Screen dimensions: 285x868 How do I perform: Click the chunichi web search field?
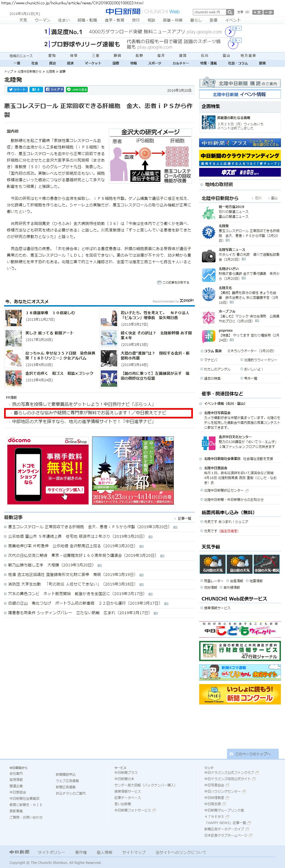[209, 12]
